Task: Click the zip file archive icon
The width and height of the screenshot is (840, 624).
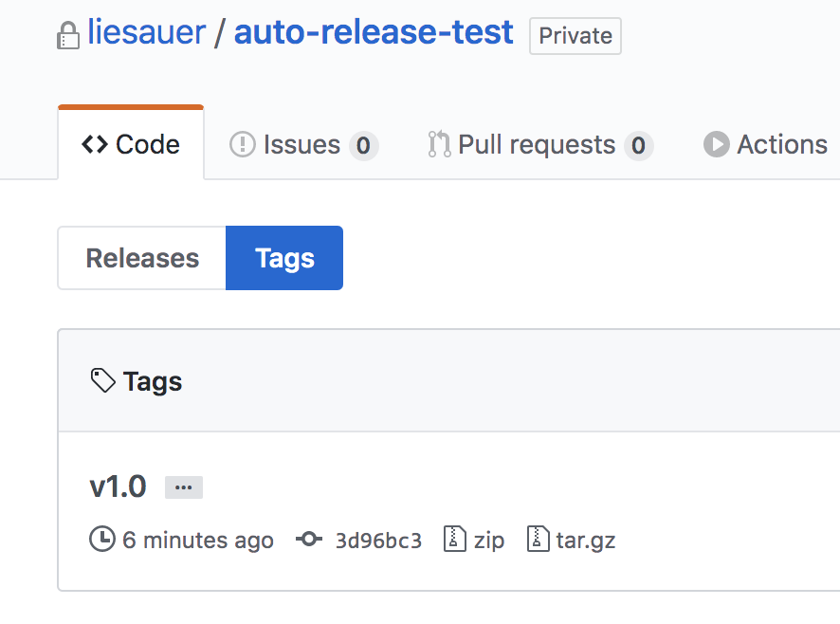Action: coord(455,539)
